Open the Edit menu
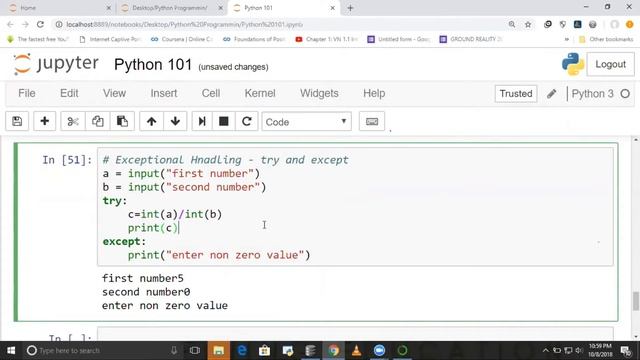640x360 pixels. point(69,93)
